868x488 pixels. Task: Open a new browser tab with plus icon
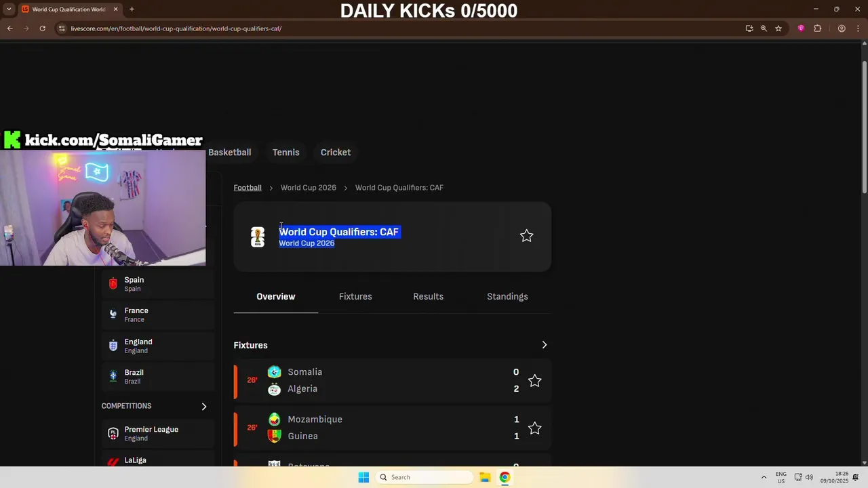132,9
